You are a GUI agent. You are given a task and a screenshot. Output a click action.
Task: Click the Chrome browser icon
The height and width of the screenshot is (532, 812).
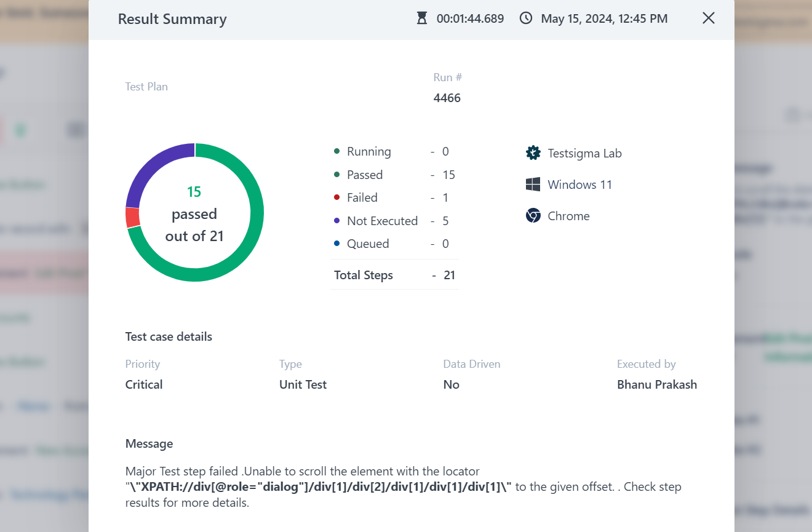tap(533, 215)
